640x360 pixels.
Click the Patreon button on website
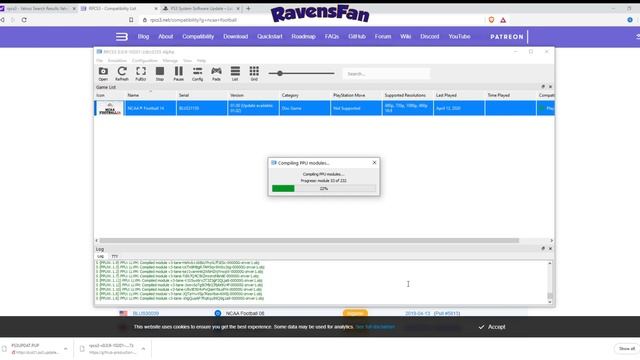pyautogui.click(x=507, y=37)
